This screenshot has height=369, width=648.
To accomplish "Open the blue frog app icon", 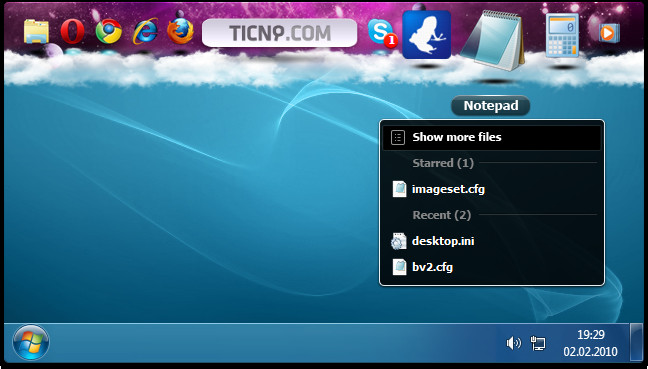I will (426, 35).
